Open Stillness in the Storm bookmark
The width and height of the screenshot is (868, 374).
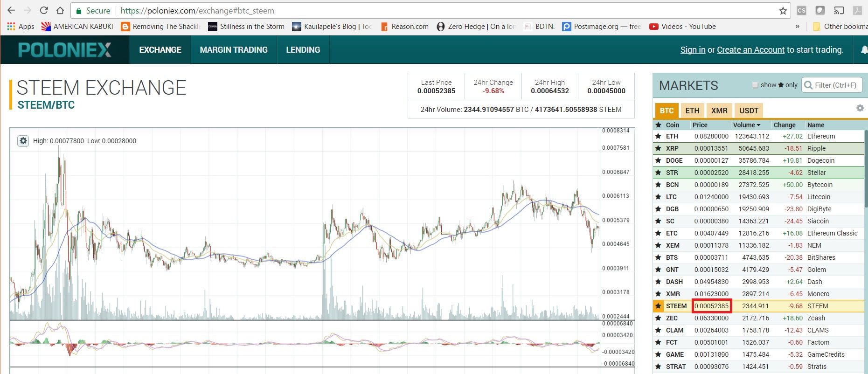tap(246, 27)
